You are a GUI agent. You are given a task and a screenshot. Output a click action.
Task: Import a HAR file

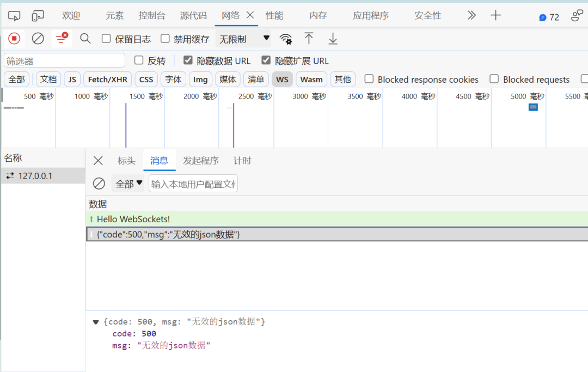[310, 39]
